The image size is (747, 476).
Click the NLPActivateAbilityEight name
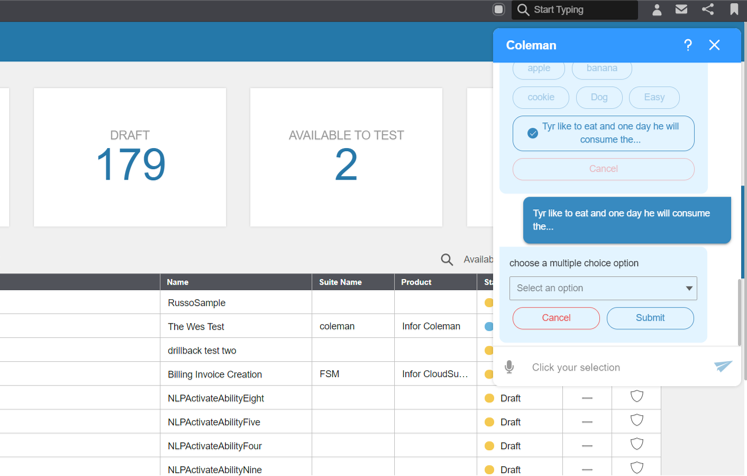pos(215,398)
